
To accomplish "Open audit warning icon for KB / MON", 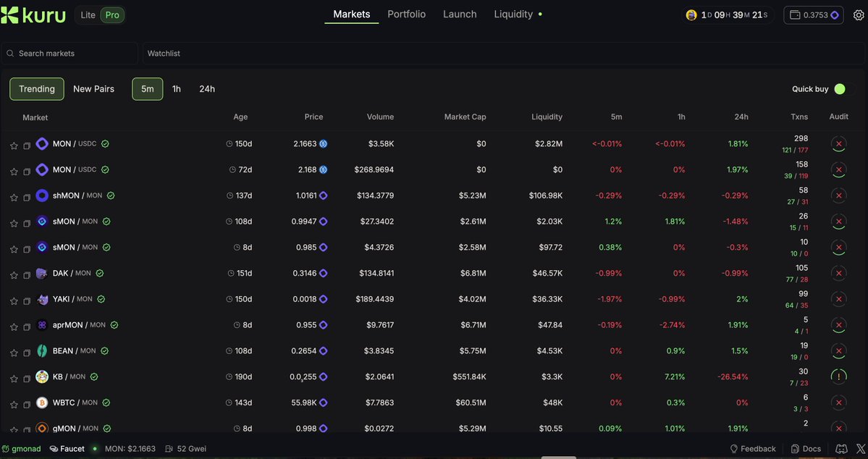I will point(838,376).
